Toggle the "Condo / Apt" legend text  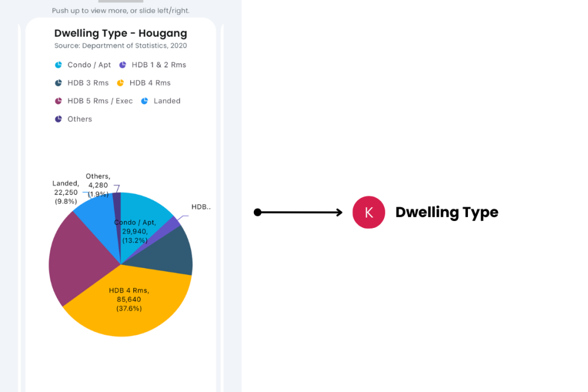click(x=89, y=65)
